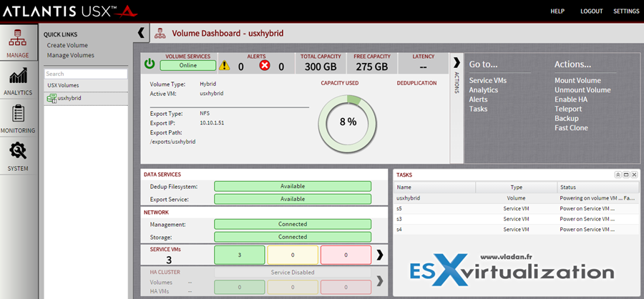Open the Manage section icon
This screenshot has width=644, height=299.
pos(18,37)
